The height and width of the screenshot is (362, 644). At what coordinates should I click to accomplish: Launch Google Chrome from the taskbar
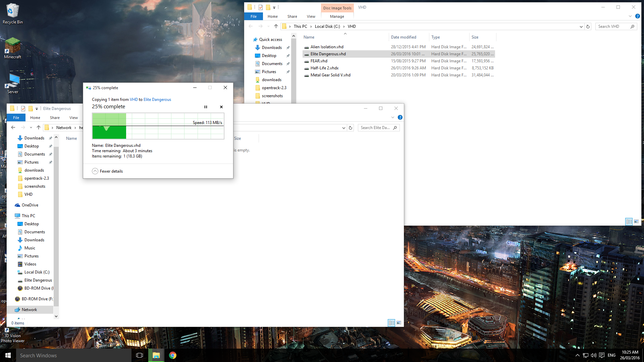pyautogui.click(x=173, y=355)
